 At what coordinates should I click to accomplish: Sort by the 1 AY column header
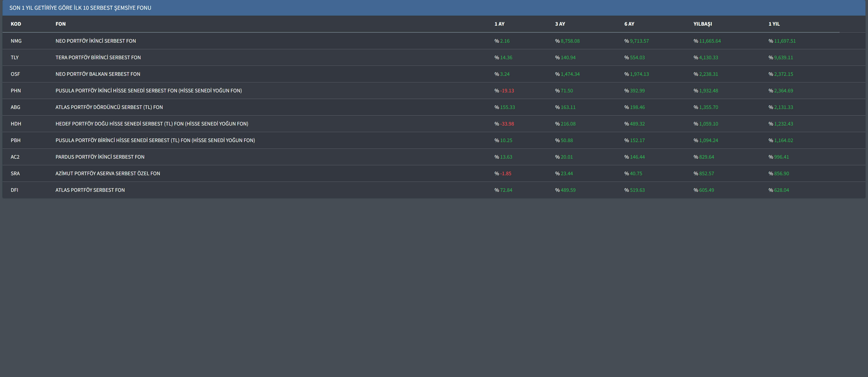pos(499,24)
